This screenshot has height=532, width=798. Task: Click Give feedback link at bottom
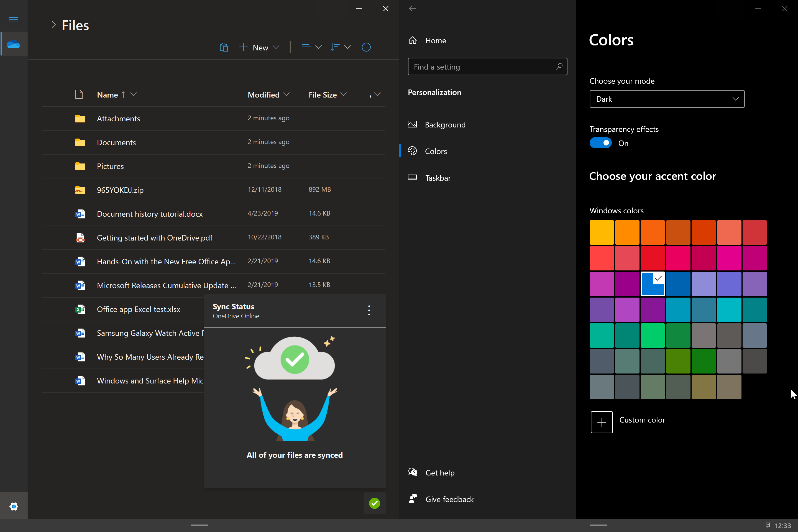coord(449,499)
